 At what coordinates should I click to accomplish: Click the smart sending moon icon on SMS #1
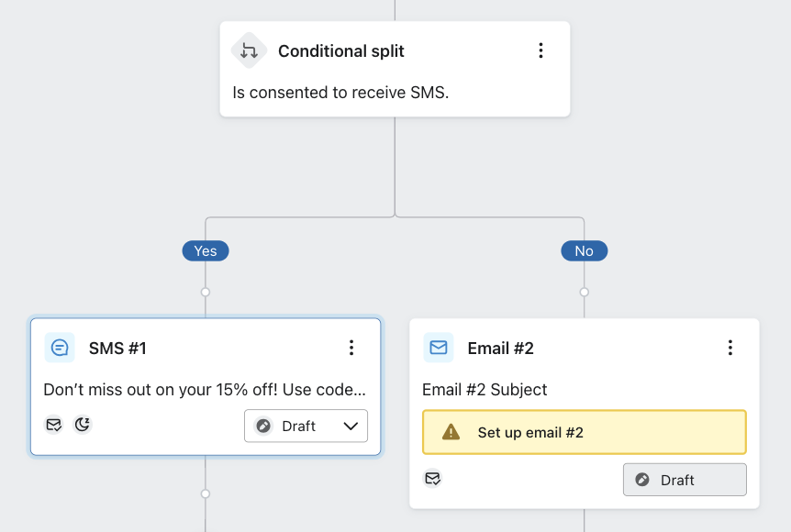pos(83,425)
